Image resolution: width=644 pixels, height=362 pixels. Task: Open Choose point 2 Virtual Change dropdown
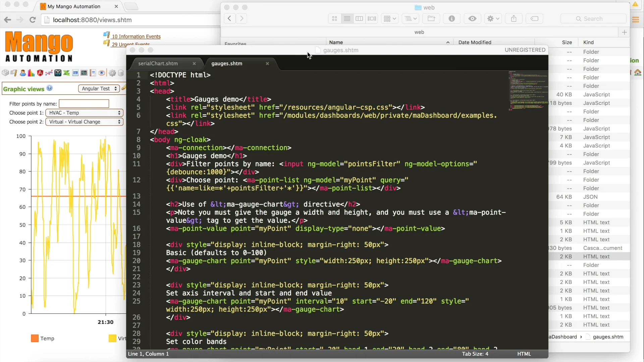click(84, 122)
